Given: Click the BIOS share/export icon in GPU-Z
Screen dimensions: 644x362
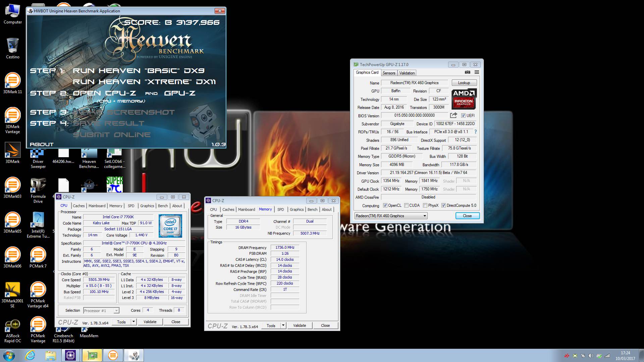Looking at the screenshot, I should tap(453, 115).
